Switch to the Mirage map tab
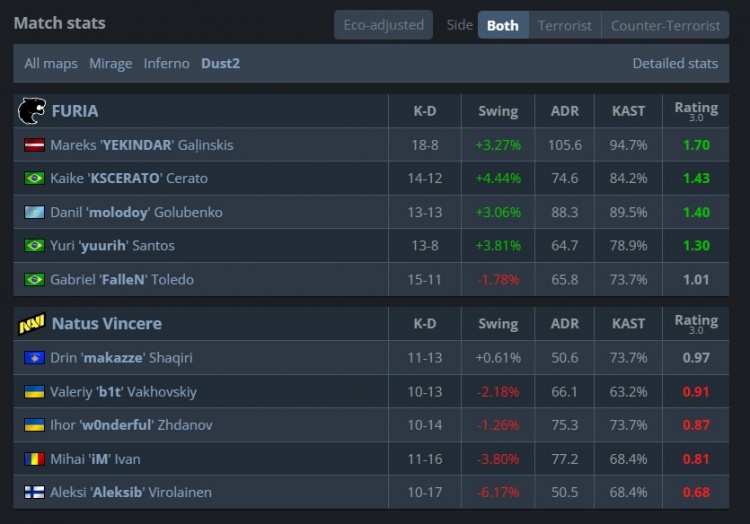The width and height of the screenshot is (750, 524). 110,63
